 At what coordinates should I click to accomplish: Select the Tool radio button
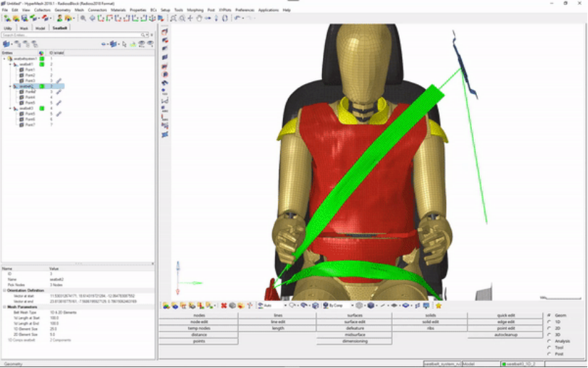point(550,347)
